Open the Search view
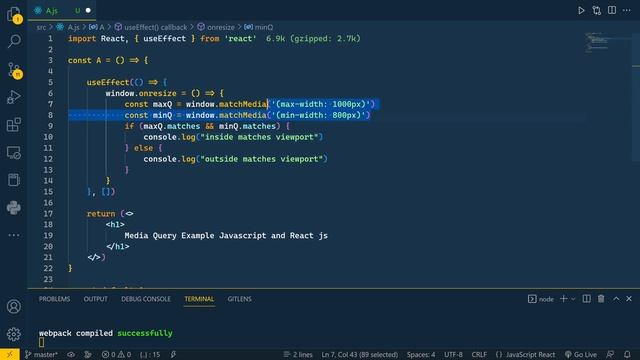 pyautogui.click(x=14, y=41)
